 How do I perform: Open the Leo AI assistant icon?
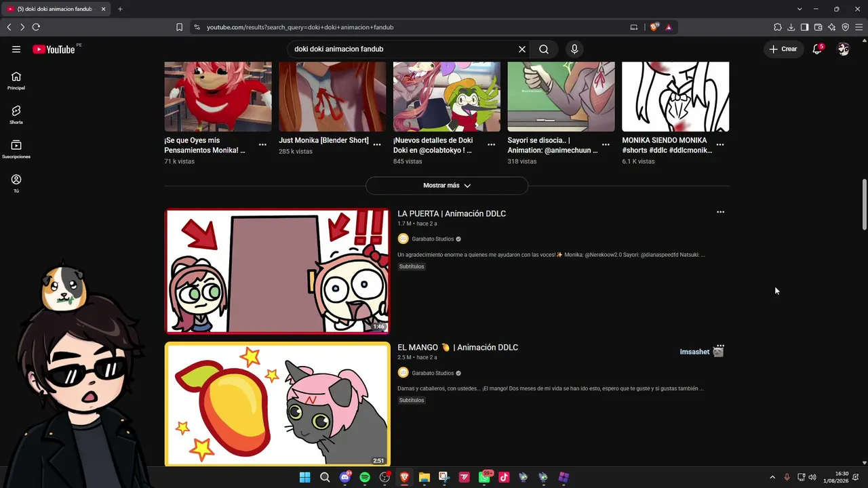point(831,27)
